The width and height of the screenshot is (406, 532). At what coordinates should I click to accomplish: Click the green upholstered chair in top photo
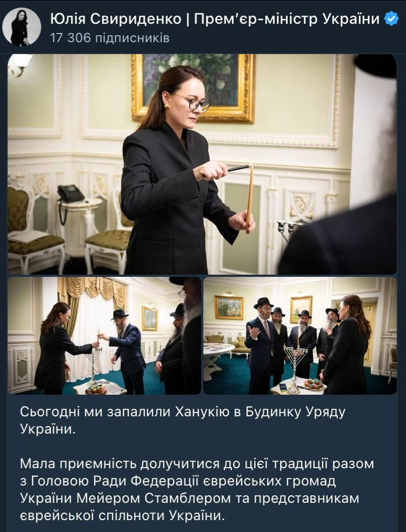point(33,225)
